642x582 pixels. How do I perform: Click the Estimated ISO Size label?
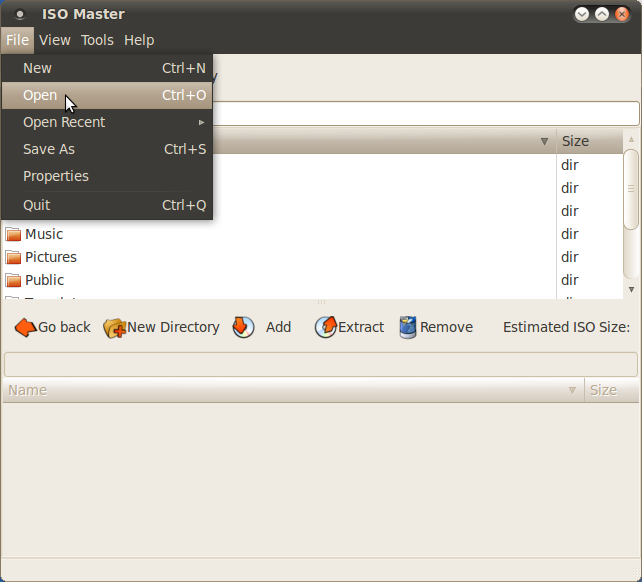click(x=566, y=327)
